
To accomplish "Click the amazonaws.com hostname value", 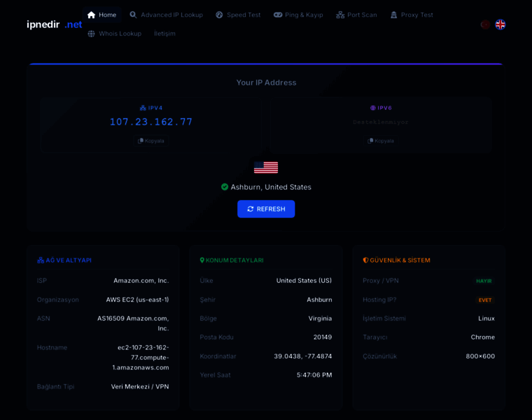I will (142, 357).
